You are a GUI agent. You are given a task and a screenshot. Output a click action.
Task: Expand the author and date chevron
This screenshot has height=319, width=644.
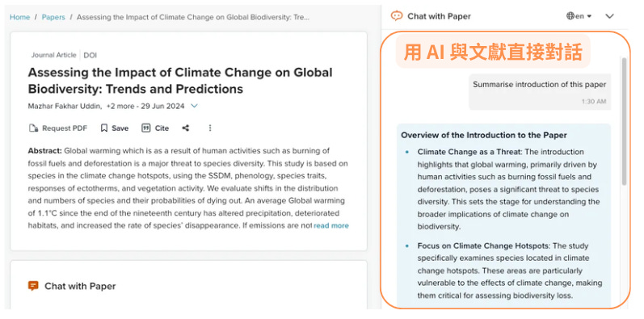pos(194,106)
